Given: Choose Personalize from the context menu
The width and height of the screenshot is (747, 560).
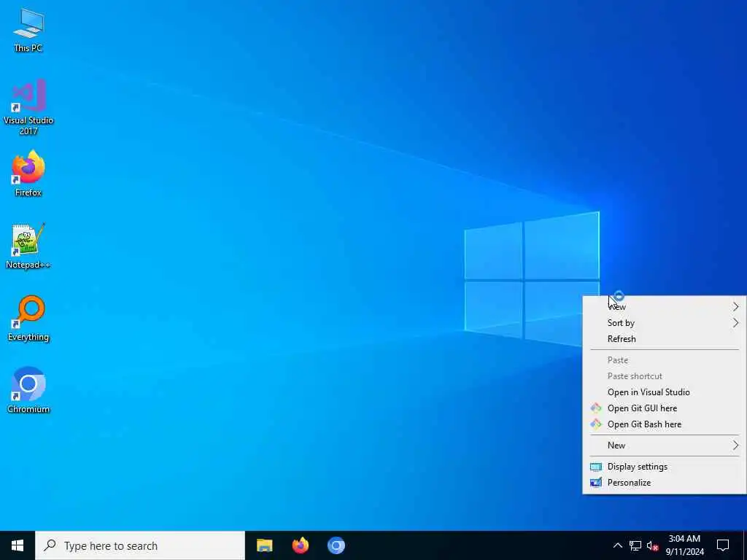Looking at the screenshot, I should (664, 483).
